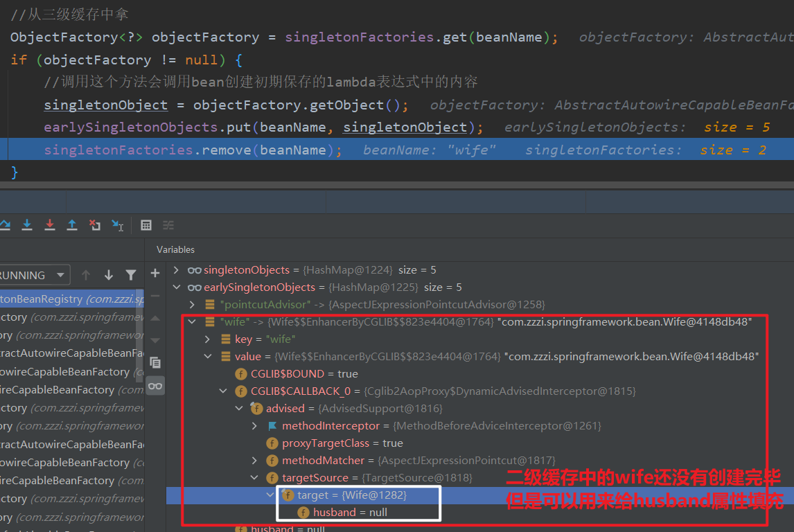Expand the methodInterceptor field node
The width and height of the screenshot is (794, 532).
click(256, 426)
